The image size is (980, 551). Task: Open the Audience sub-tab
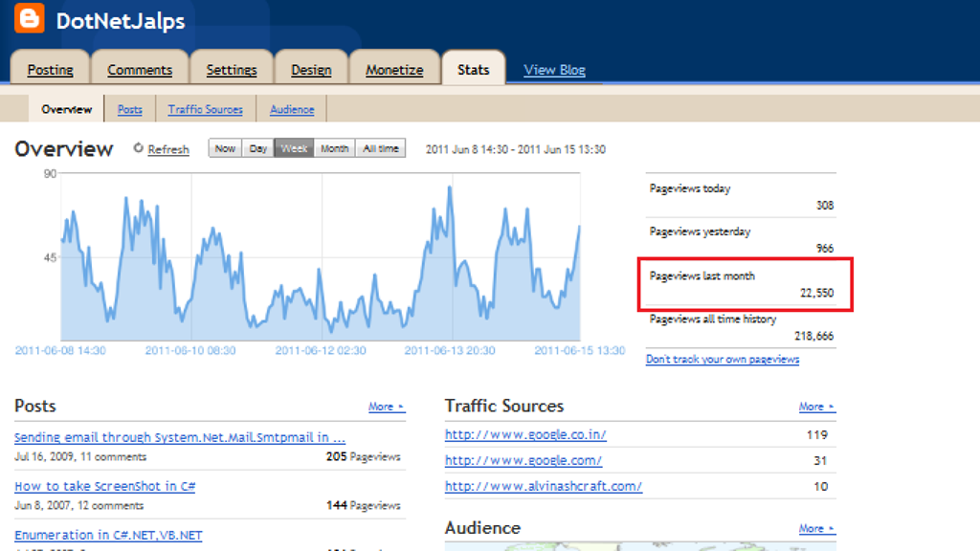coord(292,109)
